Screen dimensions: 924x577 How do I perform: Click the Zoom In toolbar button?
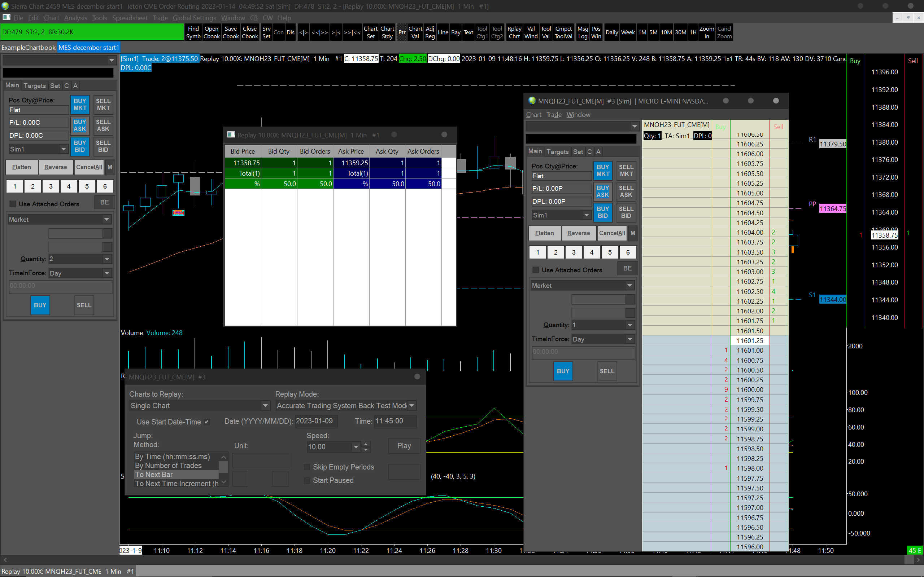[706, 32]
